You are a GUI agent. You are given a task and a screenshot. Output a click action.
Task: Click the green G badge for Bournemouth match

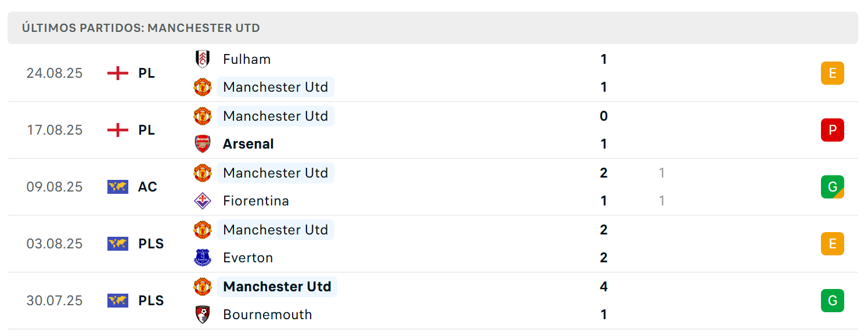click(832, 301)
